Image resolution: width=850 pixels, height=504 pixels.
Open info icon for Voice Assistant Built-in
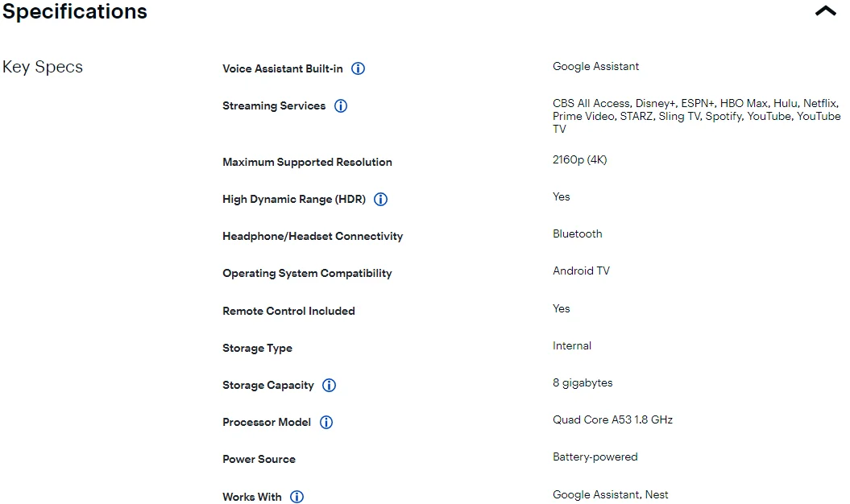click(358, 68)
